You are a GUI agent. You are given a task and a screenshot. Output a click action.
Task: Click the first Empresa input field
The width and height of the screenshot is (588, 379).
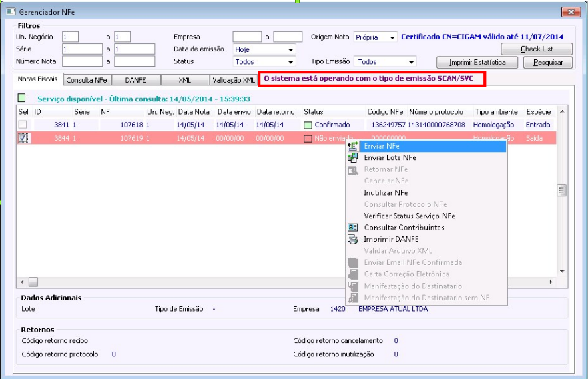tap(247, 37)
